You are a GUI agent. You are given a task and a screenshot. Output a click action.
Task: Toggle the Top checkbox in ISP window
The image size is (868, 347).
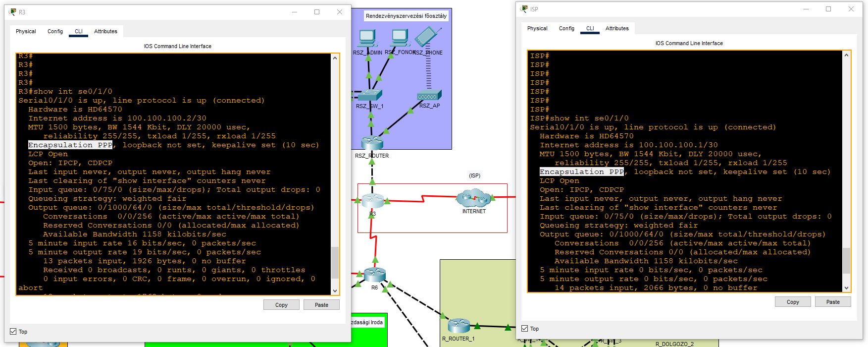point(525,329)
